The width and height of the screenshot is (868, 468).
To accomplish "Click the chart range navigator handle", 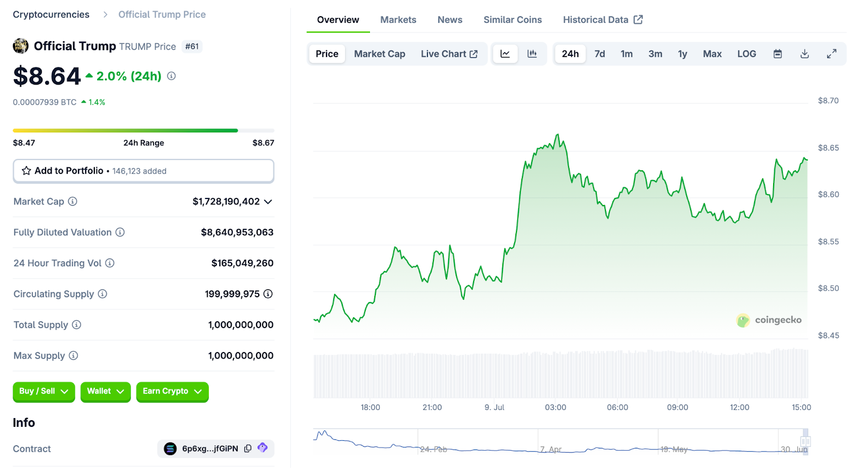I will (806, 441).
